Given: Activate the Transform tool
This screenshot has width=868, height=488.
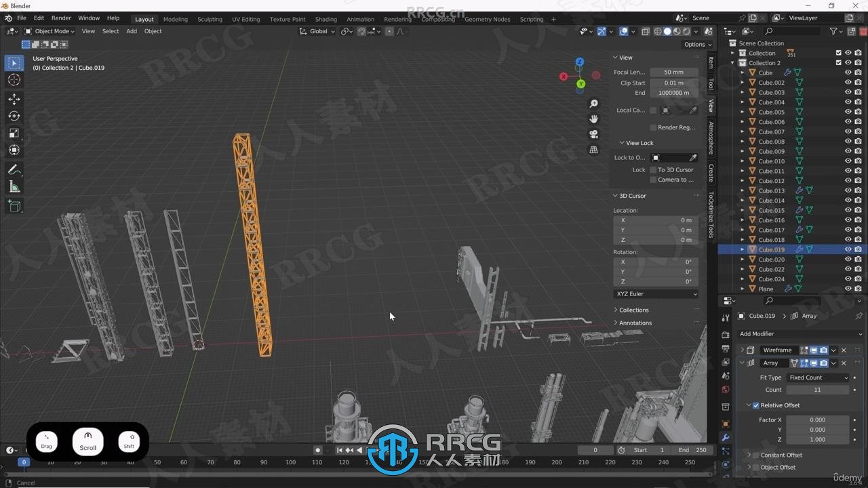Looking at the screenshot, I should click(x=14, y=150).
